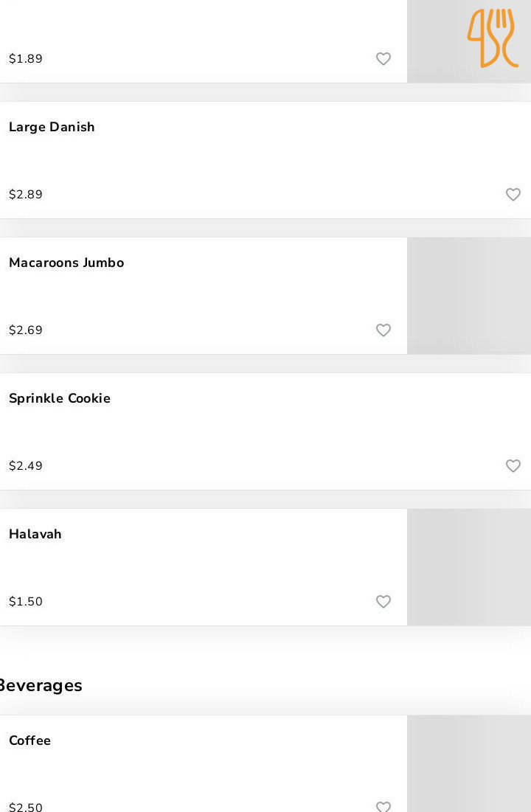
Task: Mark Halavah as favorite via heart
Action: [383, 602]
